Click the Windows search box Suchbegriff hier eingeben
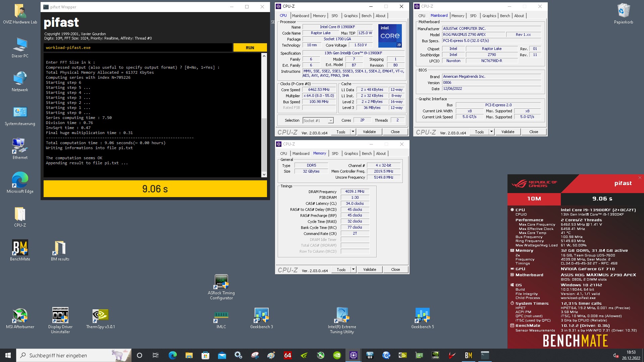This screenshot has height=362, width=644. coord(74,355)
